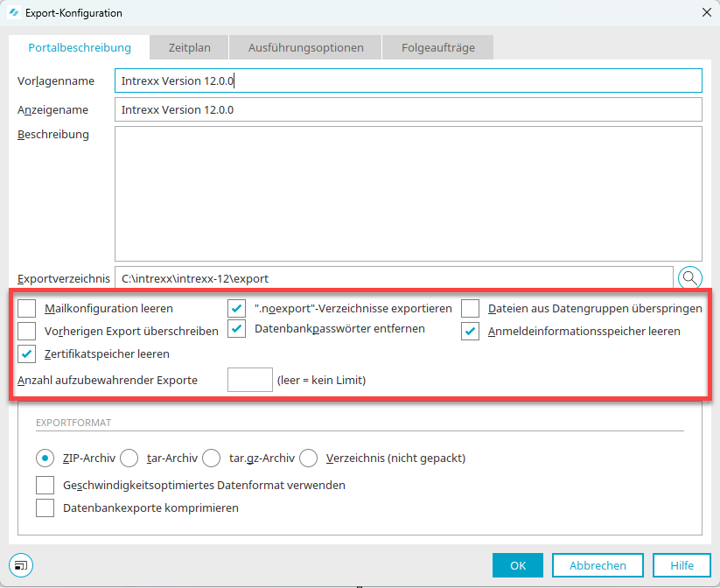Uncheck Zertifikatspeicher leeren

click(x=27, y=353)
